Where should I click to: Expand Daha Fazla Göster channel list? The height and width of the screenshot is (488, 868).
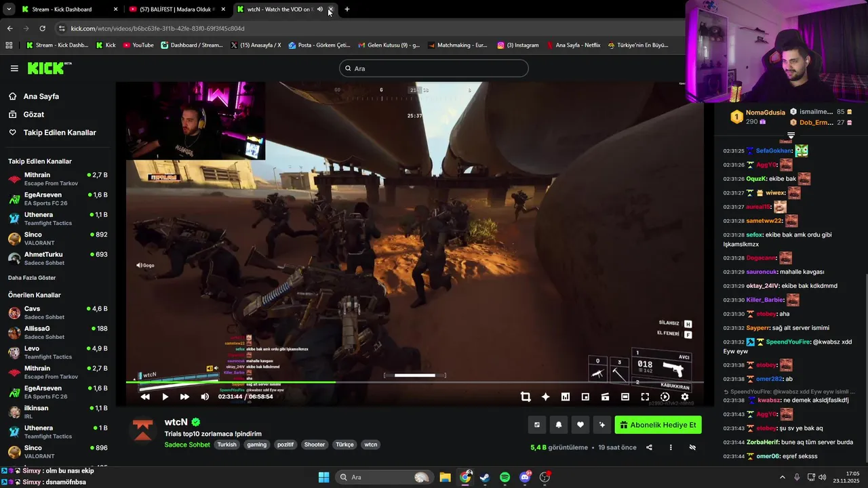(x=32, y=278)
